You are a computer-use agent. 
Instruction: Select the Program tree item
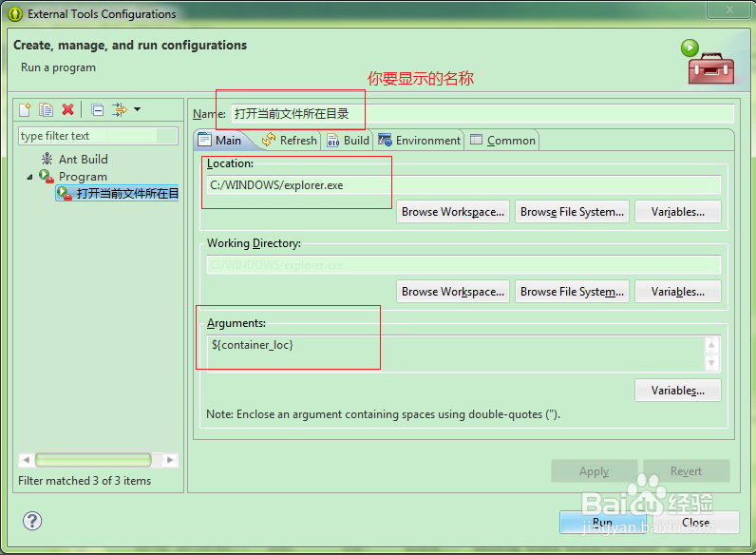click(83, 177)
